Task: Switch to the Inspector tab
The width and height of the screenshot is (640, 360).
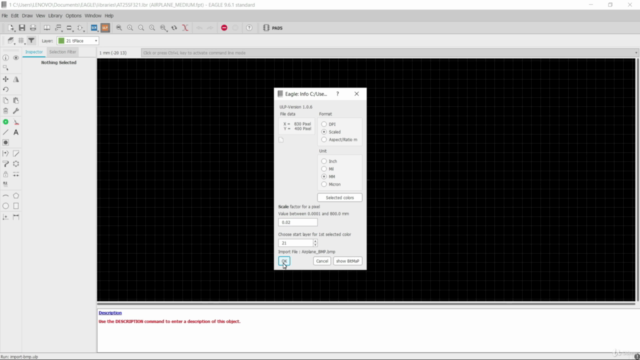Action: (x=34, y=52)
